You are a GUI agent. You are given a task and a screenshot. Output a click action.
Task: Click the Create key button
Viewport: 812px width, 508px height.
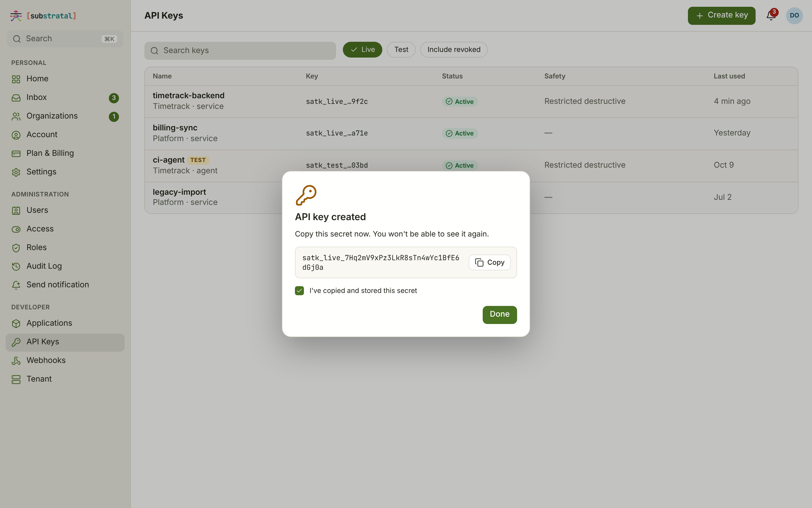coord(721,16)
